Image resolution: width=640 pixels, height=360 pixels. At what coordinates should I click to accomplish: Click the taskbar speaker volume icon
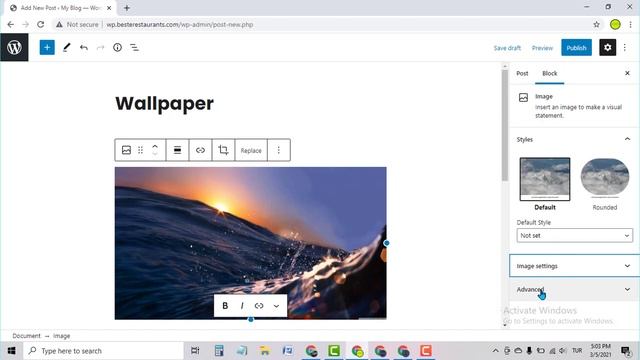click(562, 351)
